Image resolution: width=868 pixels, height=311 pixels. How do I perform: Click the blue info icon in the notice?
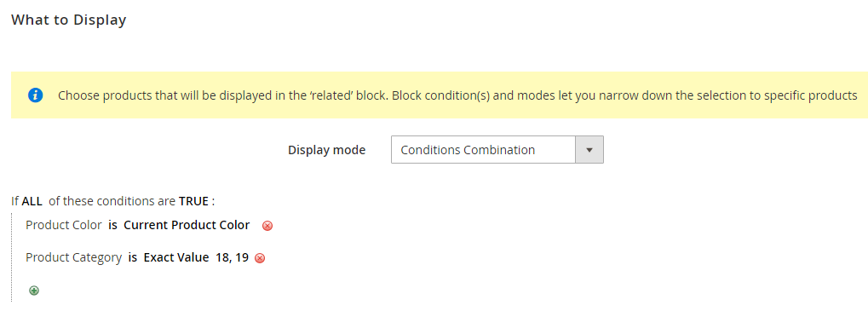click(x=36, y=95)
